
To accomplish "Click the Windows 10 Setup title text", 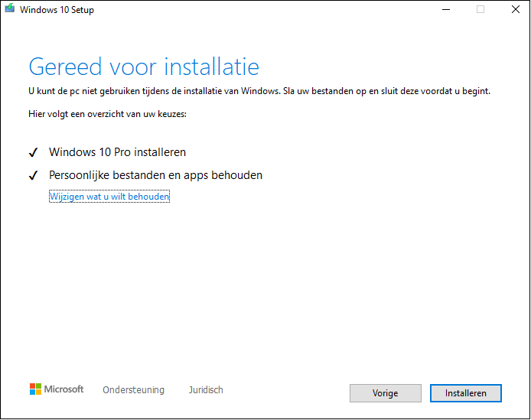I will click(x=57, y=10).
